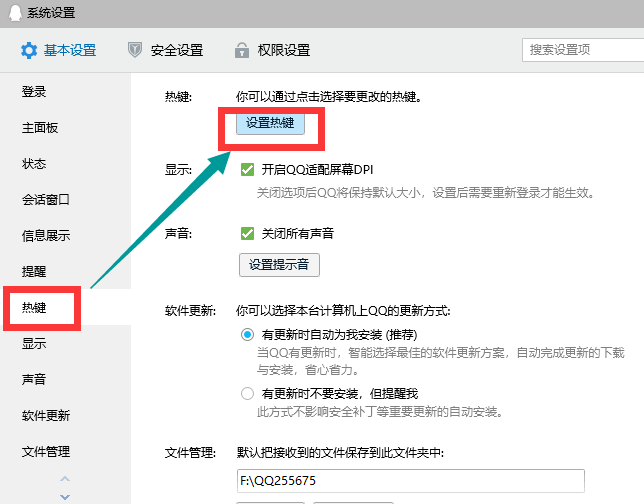Switch to the 安全设置 tab
644x504 pixels.
pyautogui.click(x=176, y=50)
